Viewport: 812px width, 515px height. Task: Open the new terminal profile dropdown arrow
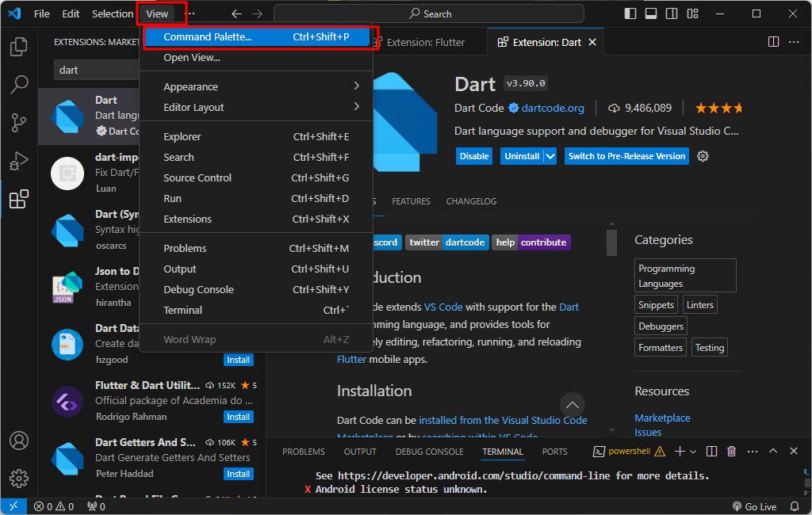[x=693, y=452]
